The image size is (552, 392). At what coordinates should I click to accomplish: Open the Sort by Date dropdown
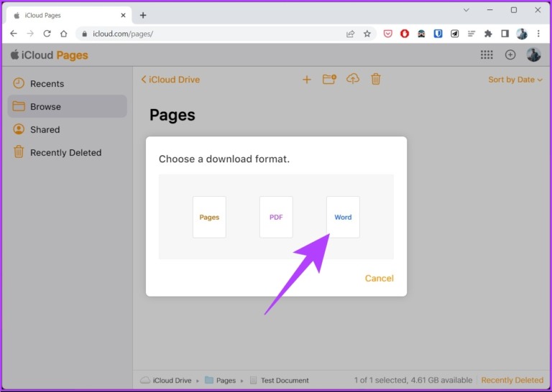[515, 80]
